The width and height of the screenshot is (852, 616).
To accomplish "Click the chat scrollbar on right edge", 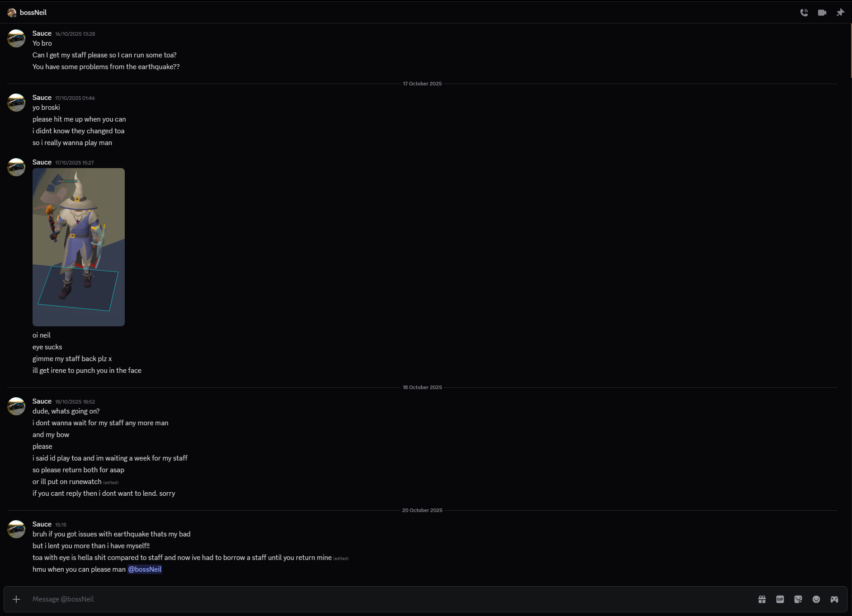I will point(850,50).
